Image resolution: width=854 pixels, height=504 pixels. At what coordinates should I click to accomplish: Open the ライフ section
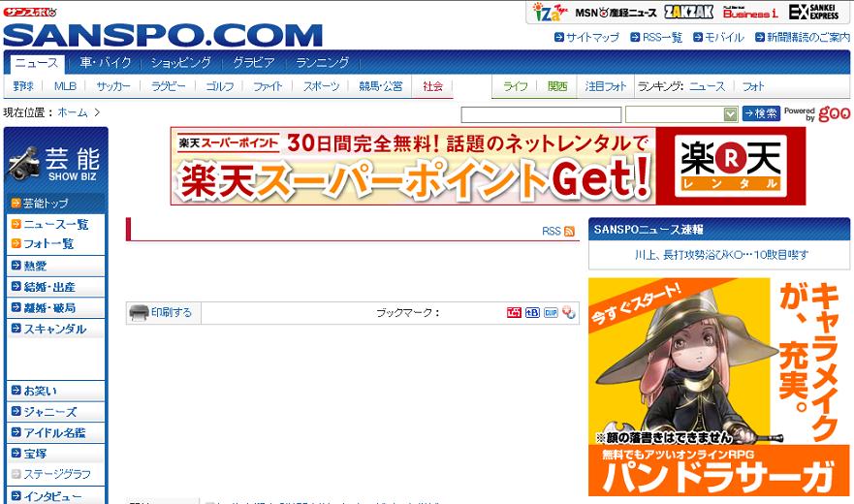pos(516,86)
